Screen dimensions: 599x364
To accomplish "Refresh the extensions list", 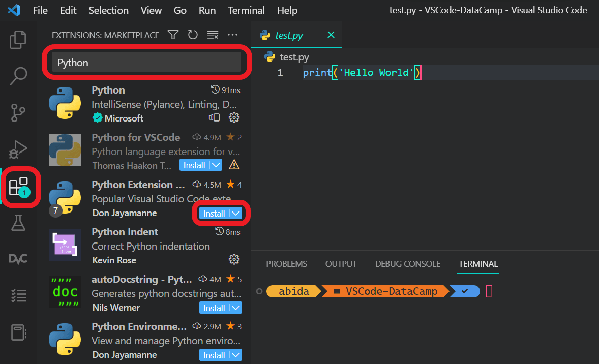I will click(x=193, y=35).
